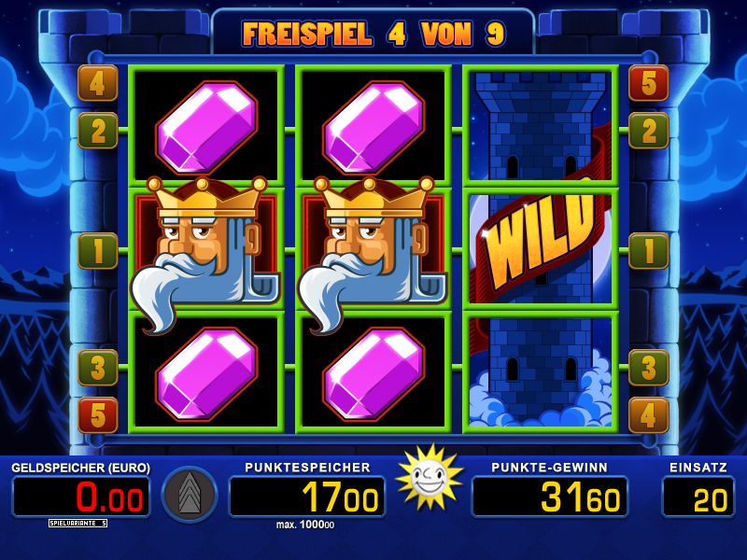This screenshot has width=747, height=560.
Task: Click the top-left purple gem symbol
Action: click(x=206, y=128)
